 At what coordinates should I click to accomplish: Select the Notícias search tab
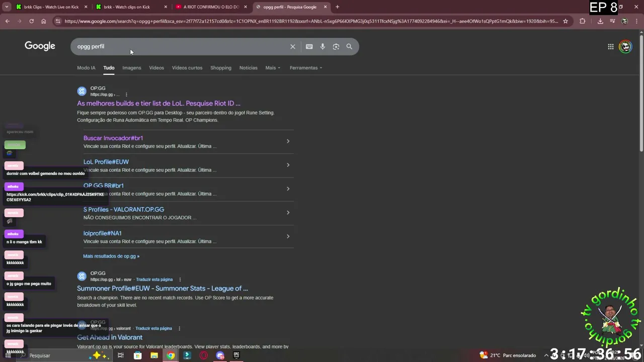tap(248, 68)
